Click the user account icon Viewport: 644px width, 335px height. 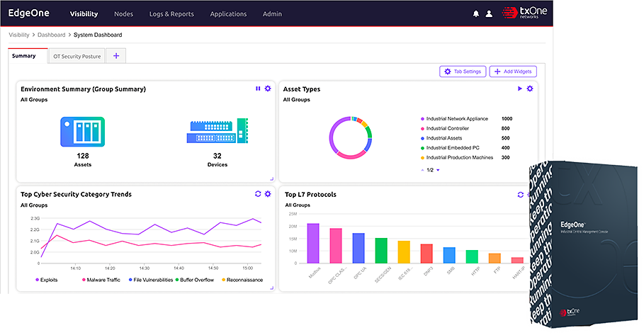pyautogui.click(x=488, y=13)
